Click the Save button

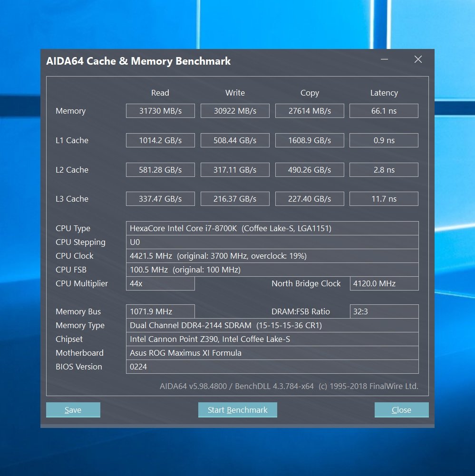[73, 409]
